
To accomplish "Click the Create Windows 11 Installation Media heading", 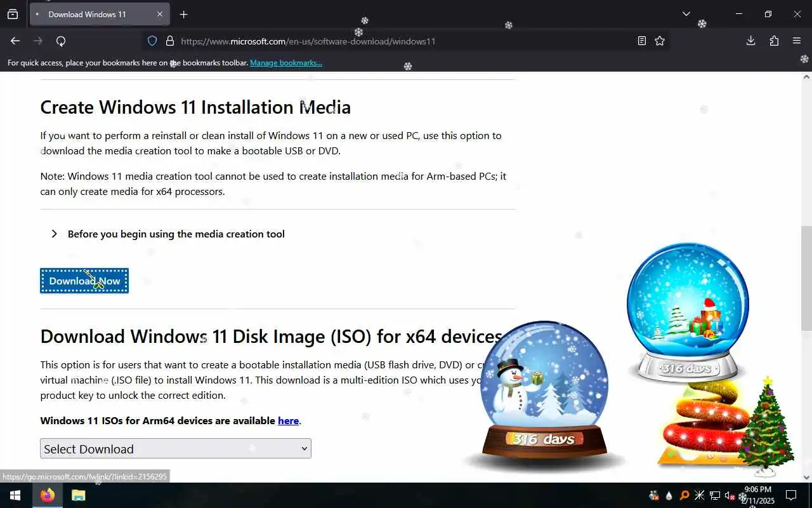I will click(x=195, y=107).
